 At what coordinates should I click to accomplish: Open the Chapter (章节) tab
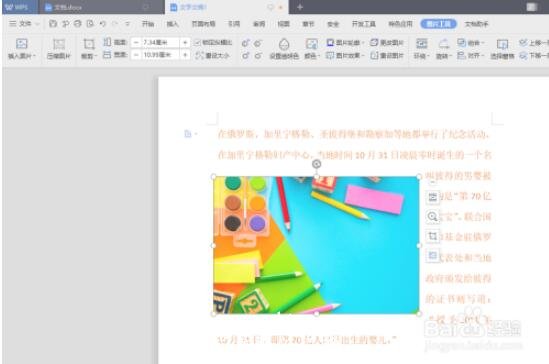(308, 24)
